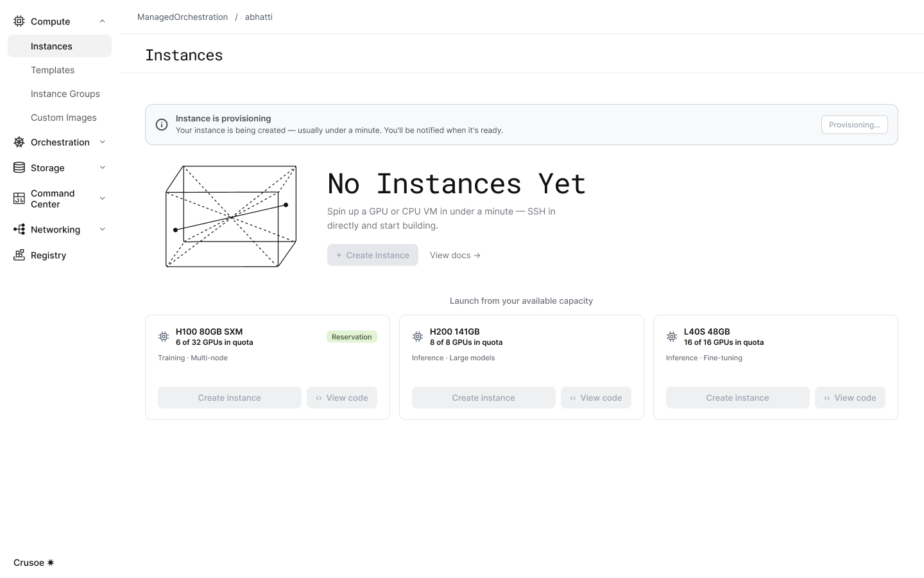Click the Instances page title
This screenshot has width=924, height=578.
point(184,55)
